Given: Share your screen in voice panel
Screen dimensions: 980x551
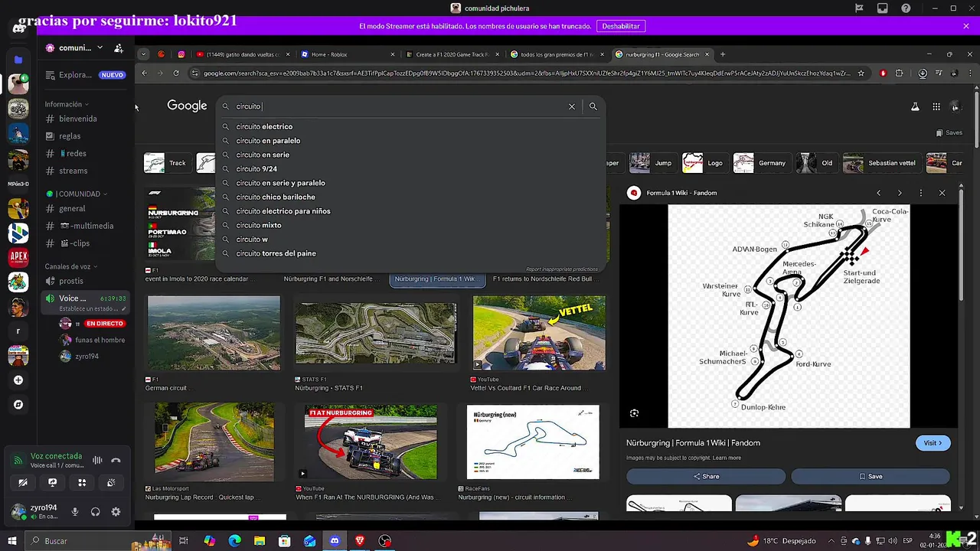Looking at the screenshot, I should [52, 482].
